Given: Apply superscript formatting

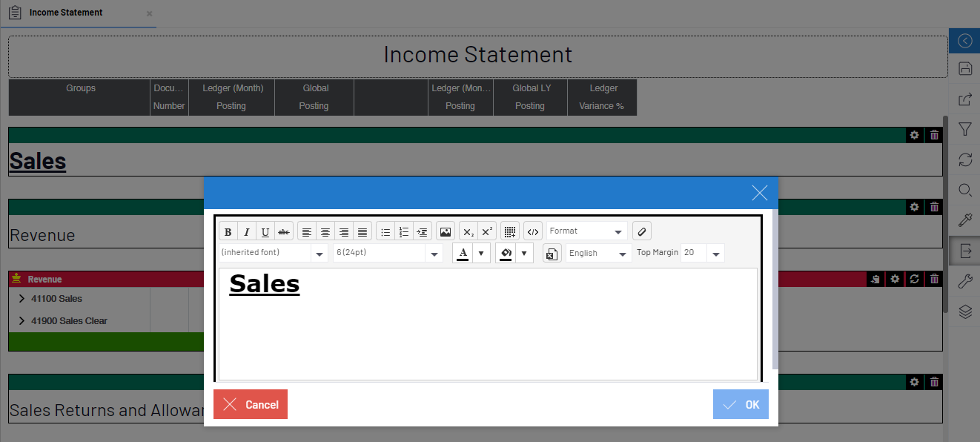Looking at the screenshot, I should coord(487,231).
